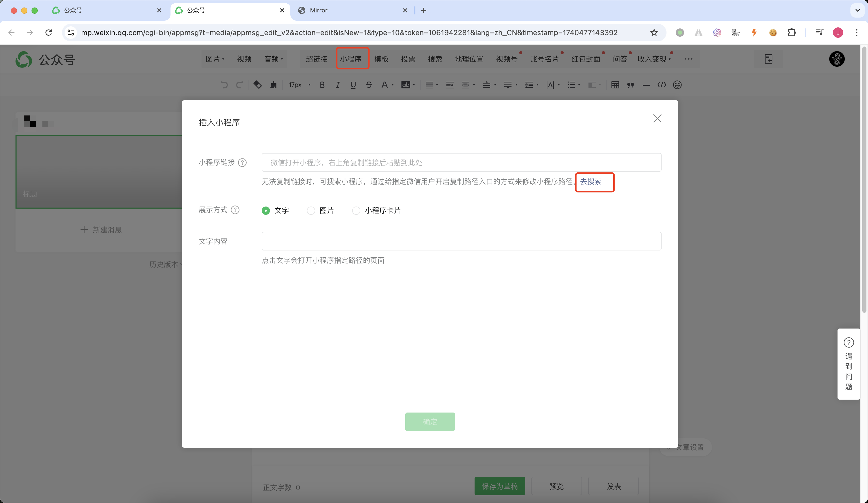Viewport: 868px width, 503px height.
Task: Insert a horizontal divider line
Action: 646,85
